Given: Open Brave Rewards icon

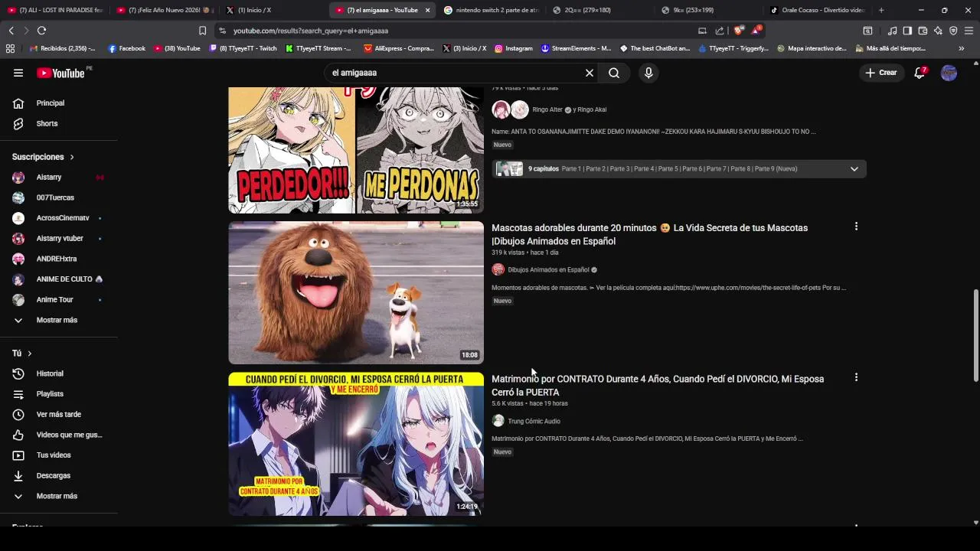Looking at the screenshot, I should (x=756, y=31).
